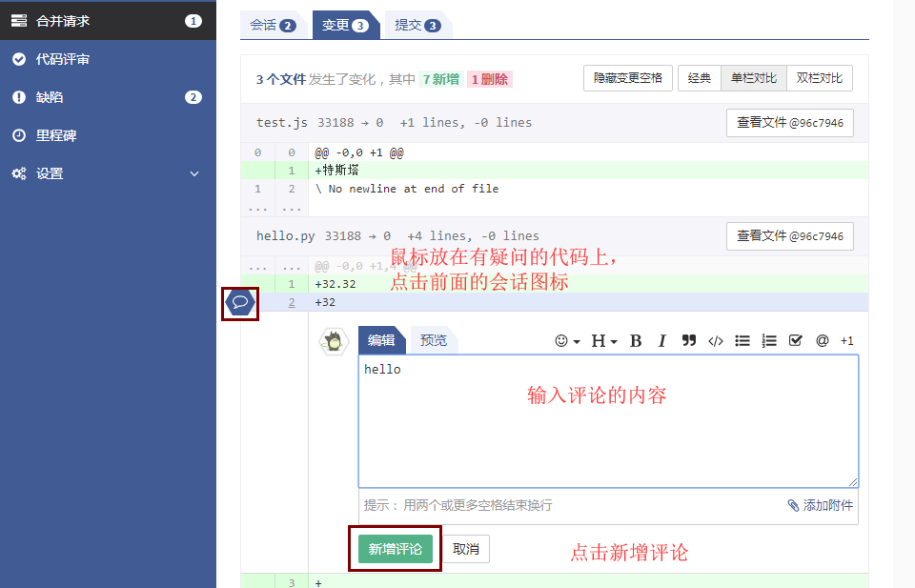The width and height of the screenshot is (915, 588).
Task: Insert a blockquote using quote icon
Action: pyautogui.click(x=689, y=341)
